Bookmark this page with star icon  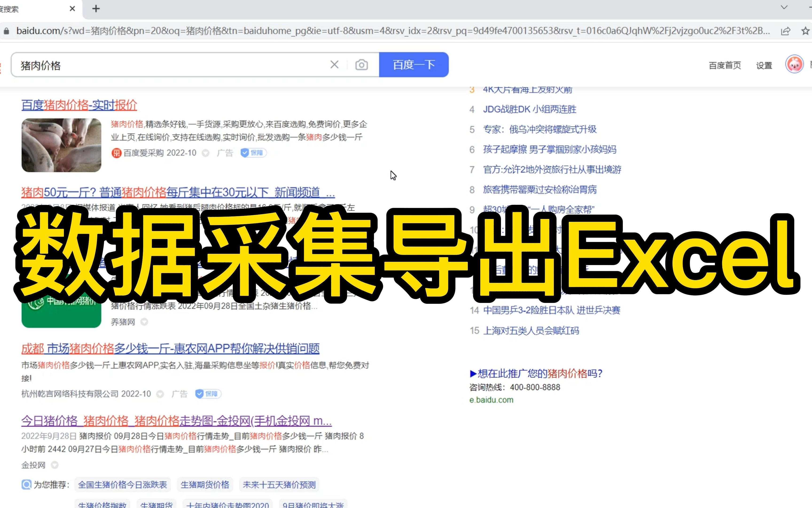point(805,31)
